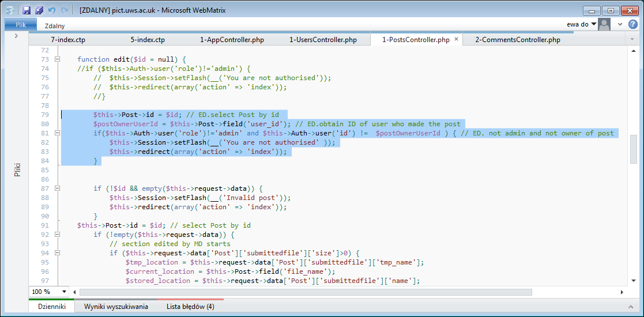Switch to the 1-AppController.php tab

pyautogui.click(x=232, y=40)
